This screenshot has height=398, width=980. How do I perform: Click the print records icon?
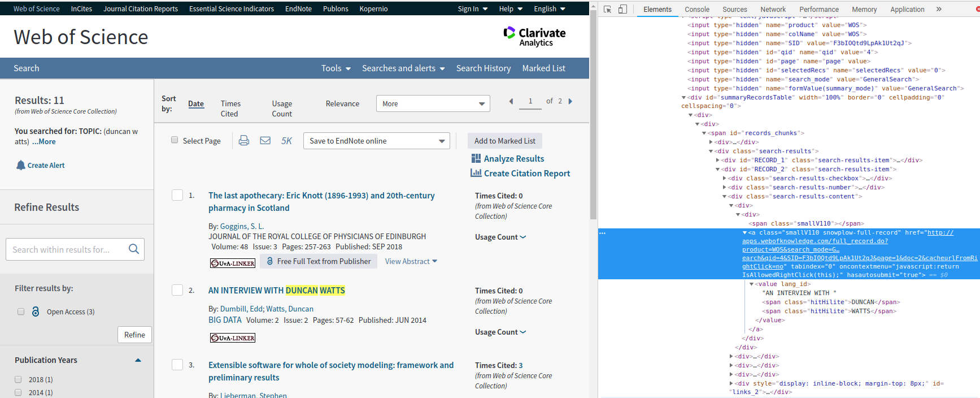244,141
